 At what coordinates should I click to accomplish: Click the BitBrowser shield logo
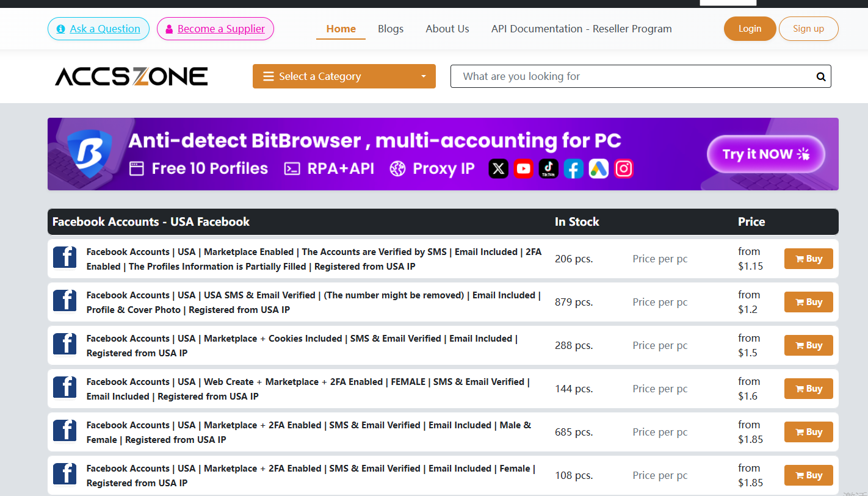click(90, 154)
